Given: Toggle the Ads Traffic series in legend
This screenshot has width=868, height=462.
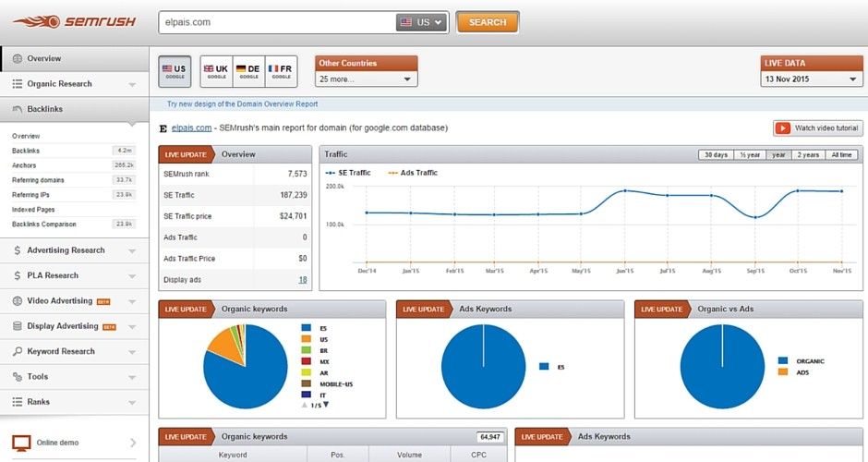Looking at the screenshot, I should pos(413,173).
